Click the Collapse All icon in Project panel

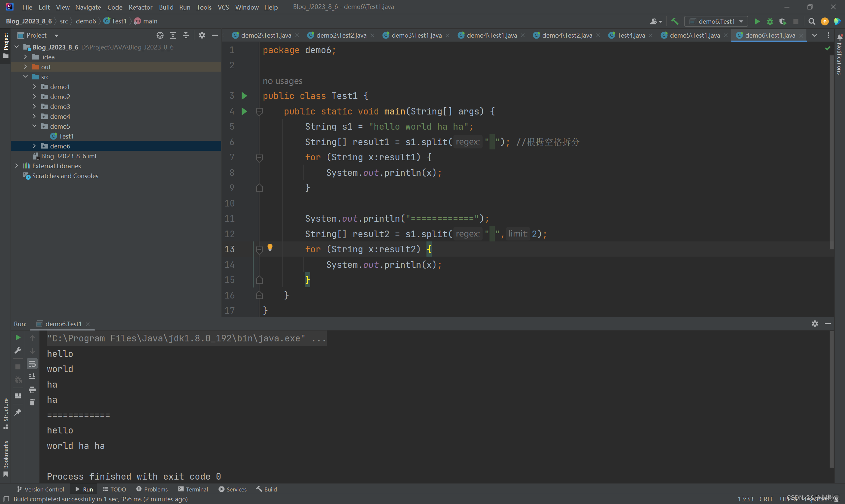click(186, 35)
